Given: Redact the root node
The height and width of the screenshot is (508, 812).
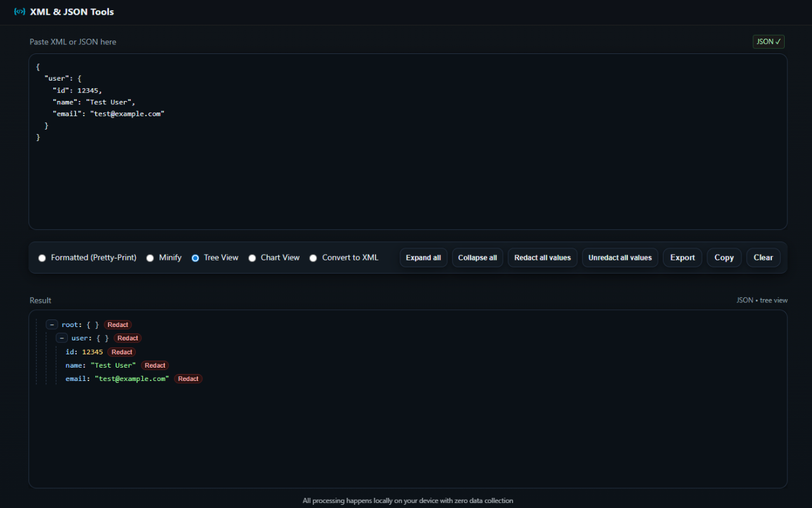Looking at the screenshot, I should [118, 324].
